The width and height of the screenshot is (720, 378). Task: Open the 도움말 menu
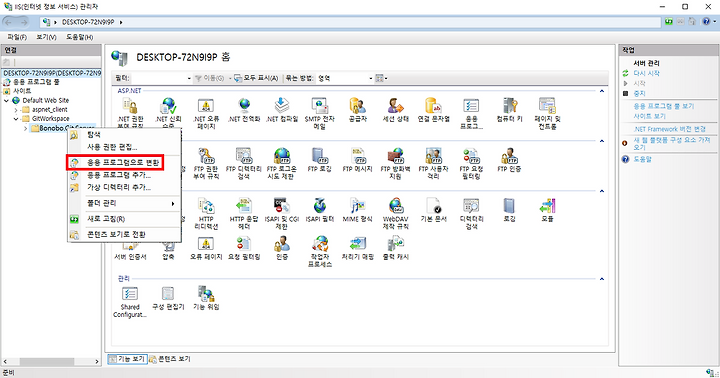(x=79, y=37)
